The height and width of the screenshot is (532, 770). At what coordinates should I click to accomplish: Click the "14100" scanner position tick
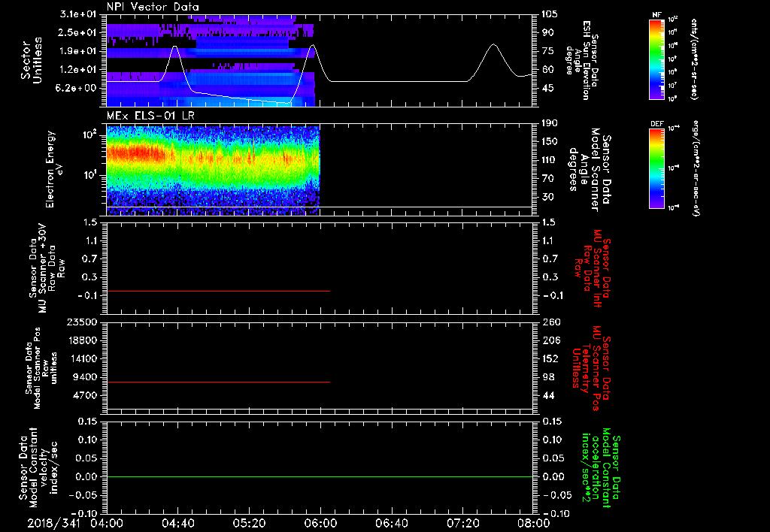pos(81,358)
